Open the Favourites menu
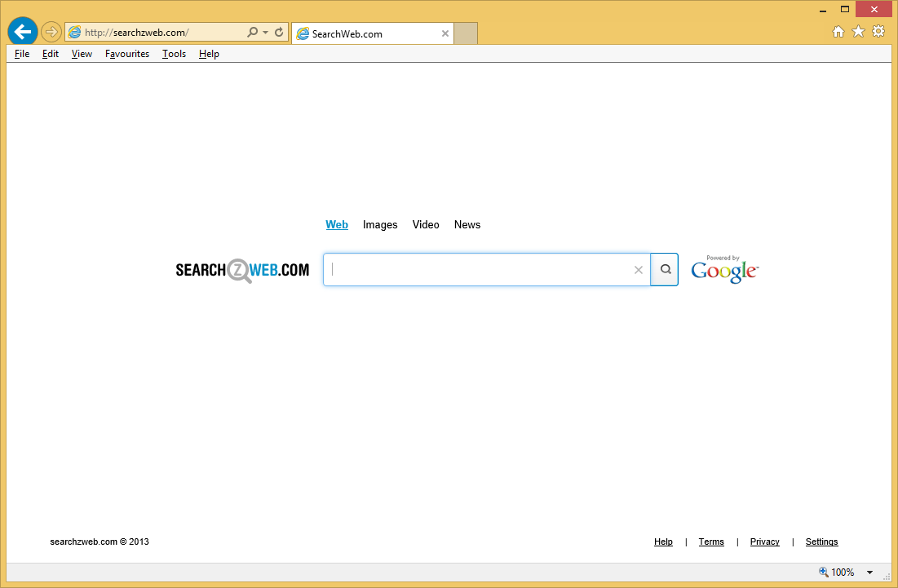This screenshot has width=898, height=588. point(127,54)
